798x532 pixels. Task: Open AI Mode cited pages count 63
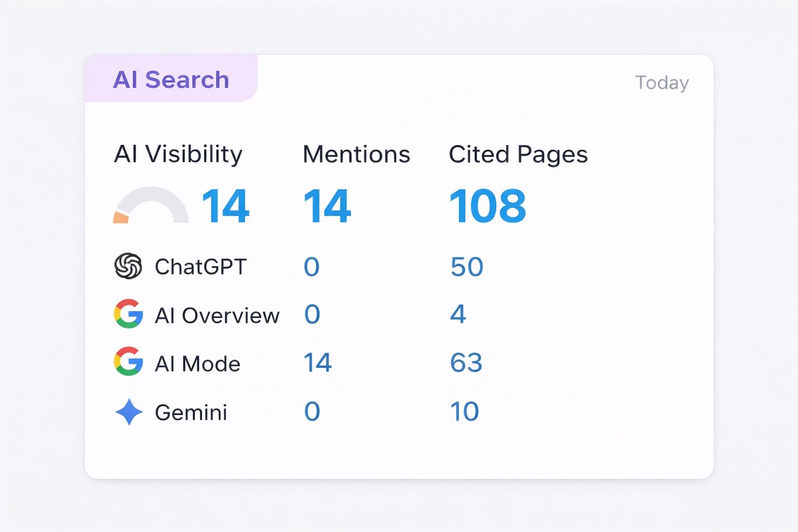[x=465, y=363]
